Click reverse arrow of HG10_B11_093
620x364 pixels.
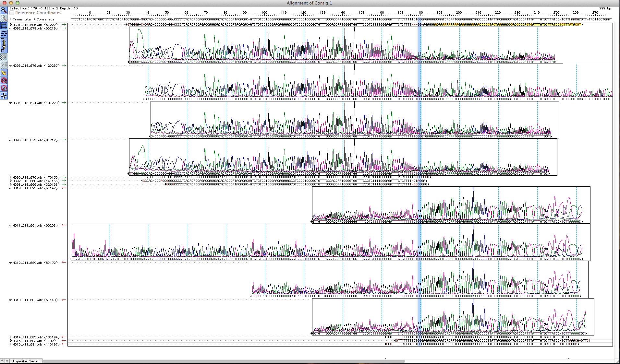click(x=64, y=188)
